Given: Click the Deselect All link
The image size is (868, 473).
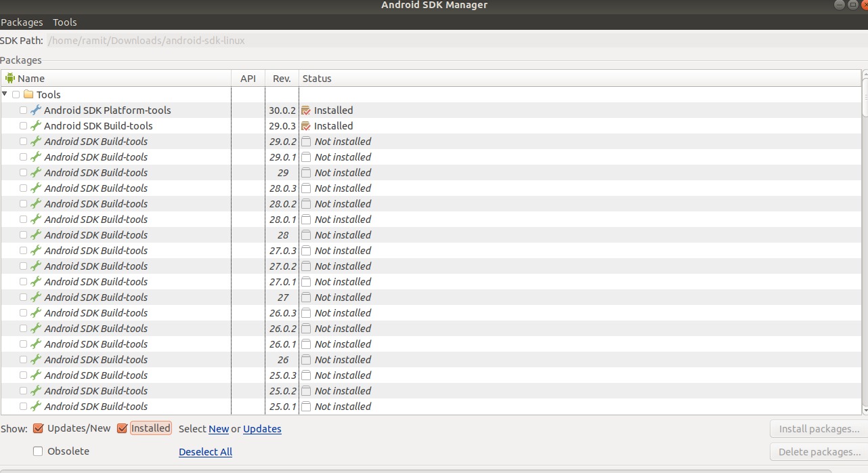Looking at the screenshot, I should click(x=205, y=451).
